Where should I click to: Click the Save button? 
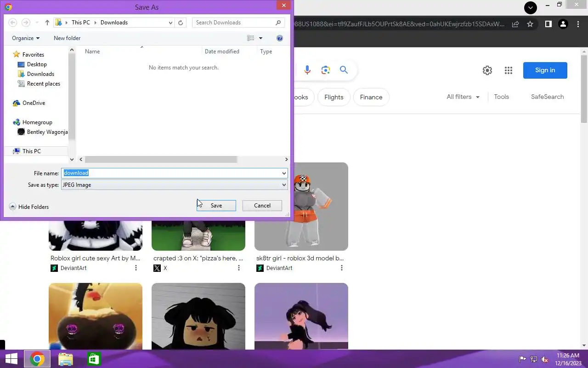216,206
